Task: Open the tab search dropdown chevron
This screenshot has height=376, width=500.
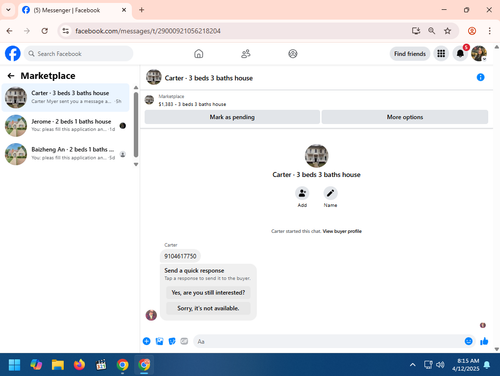Action: coord(8,10)
